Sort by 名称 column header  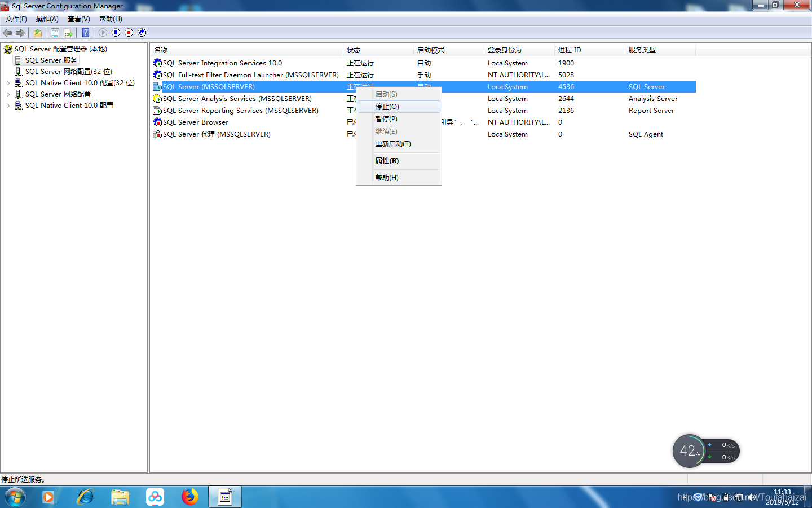pos(247,50)
